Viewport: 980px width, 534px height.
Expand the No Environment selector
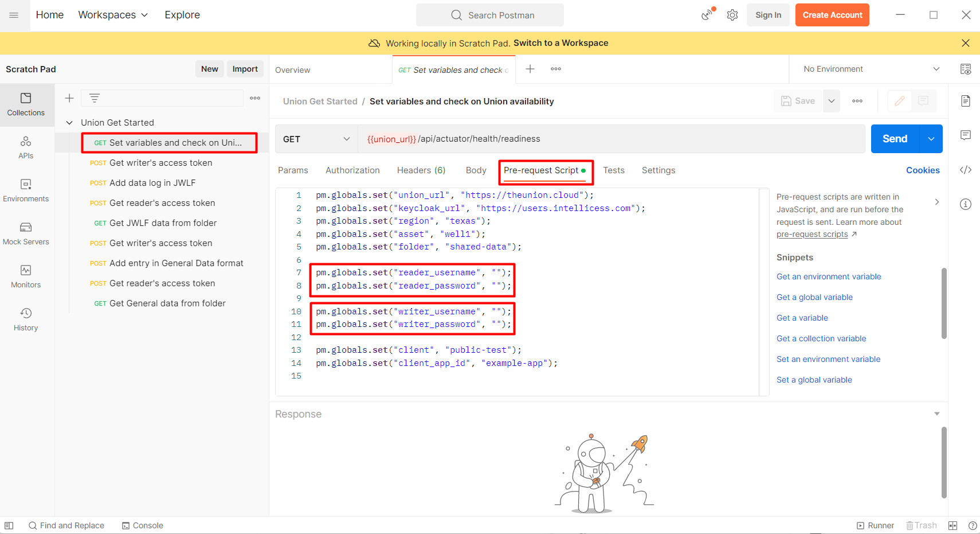click(871, 69)
